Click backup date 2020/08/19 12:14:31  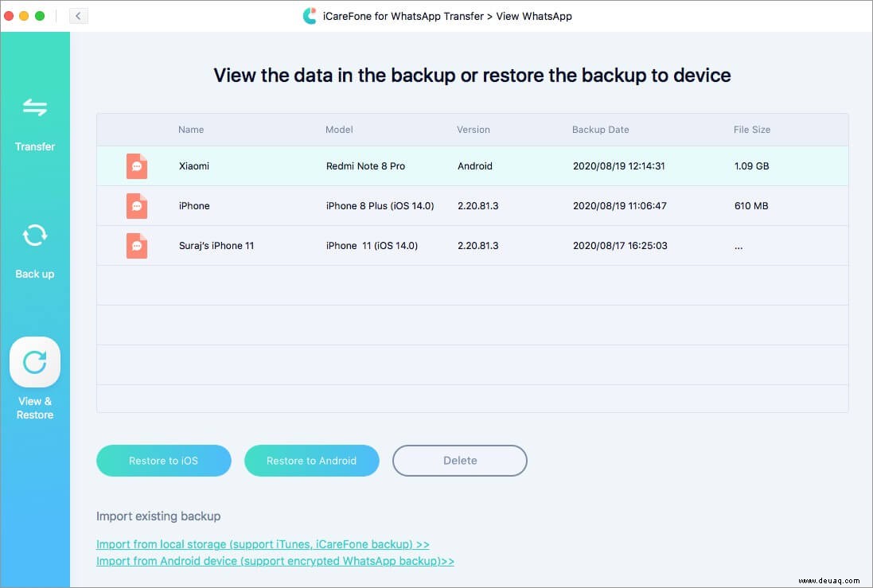point(618,166)
